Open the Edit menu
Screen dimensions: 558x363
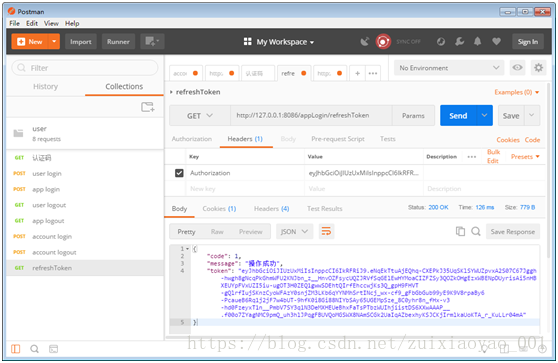pyautogui.click(x=32, y=23)
